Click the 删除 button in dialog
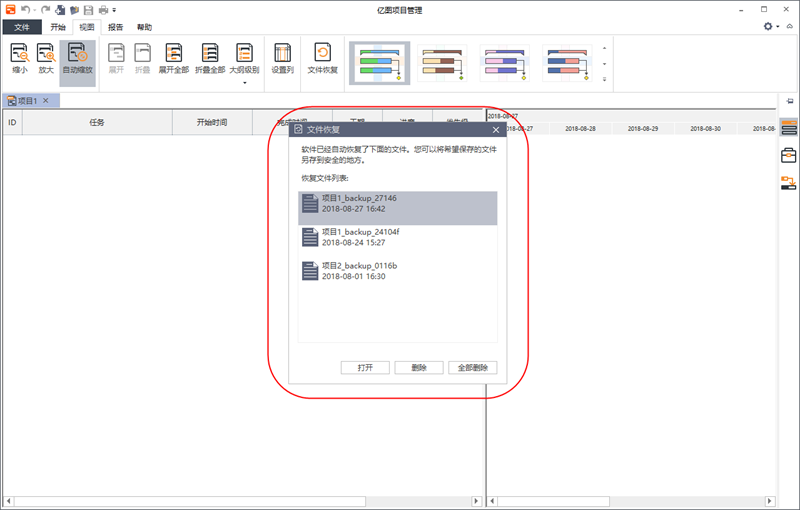800x510 pixels. tap(419, 368)
